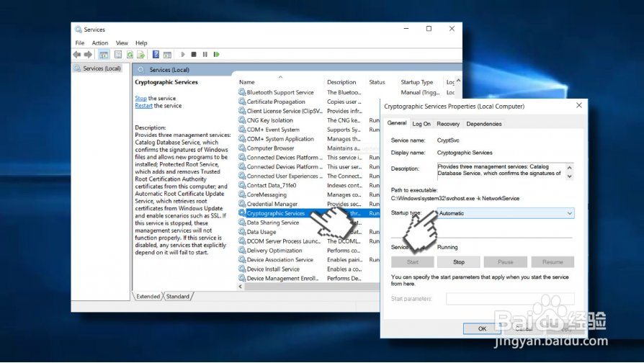
Task: Open Help with the blue question icon
Action: 156,54
